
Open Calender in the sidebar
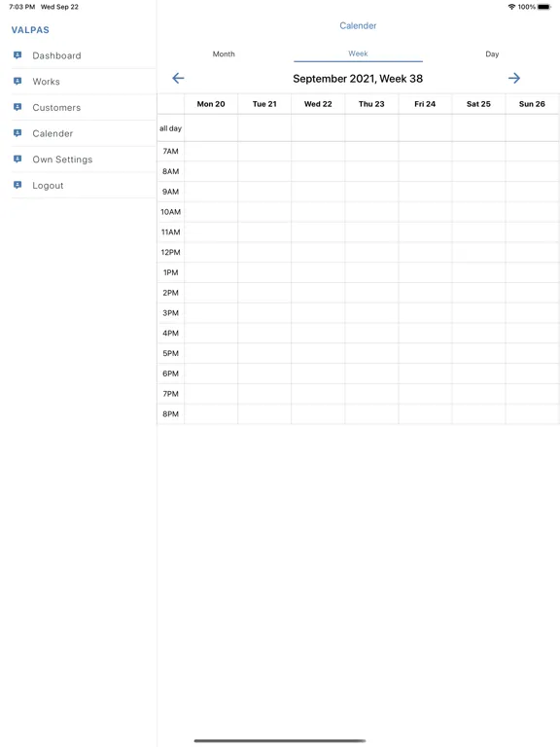click(x=84, y=133)
